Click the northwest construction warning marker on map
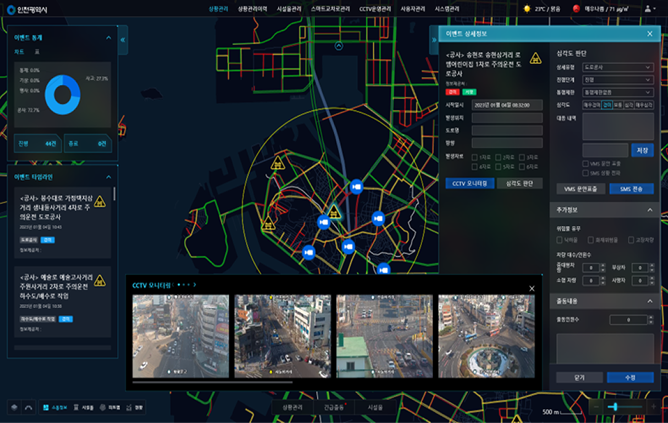 [x=278, y=163]
